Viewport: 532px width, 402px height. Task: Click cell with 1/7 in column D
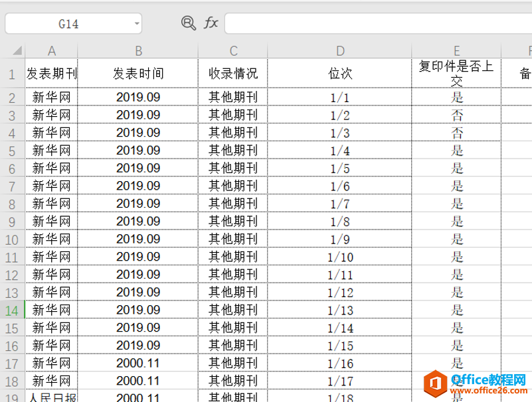pos(340,204)
